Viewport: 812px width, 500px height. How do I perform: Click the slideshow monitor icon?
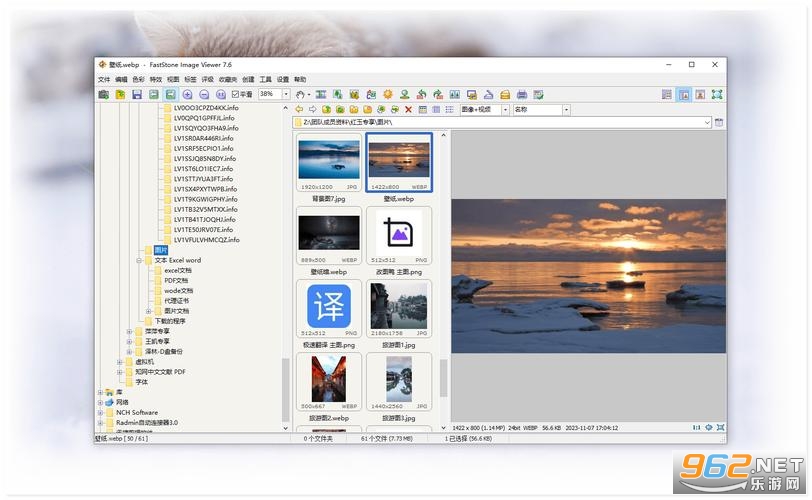click(x=472, y=95)
